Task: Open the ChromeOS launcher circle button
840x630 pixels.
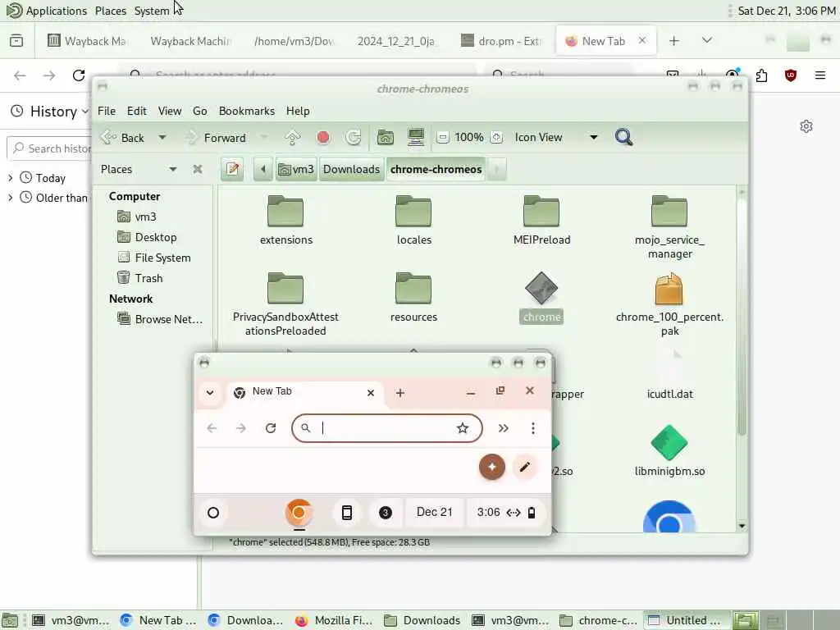Action: [x=213, y=513]
